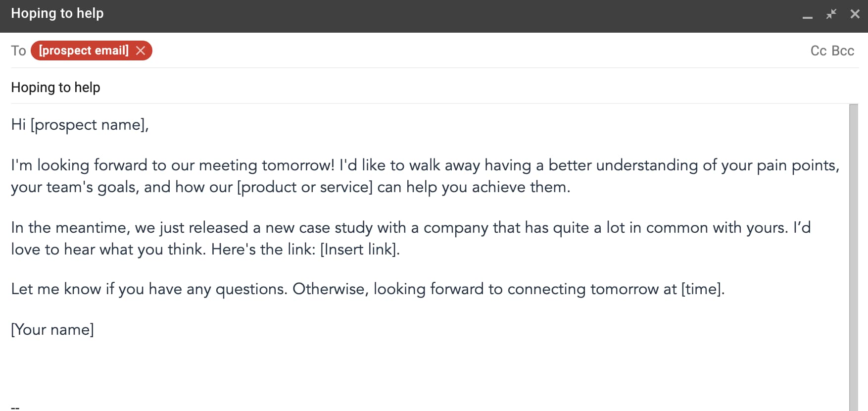Place cursor at [product or service] placeholder
The image size is (868, 411).
tap(305, 187)
